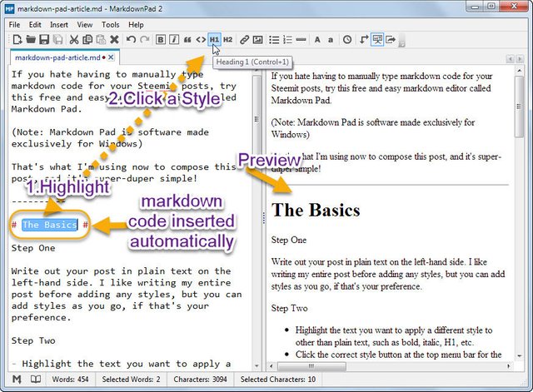The height and width of the screenshot is (392, 533).
Task: Click the open book icon in status bar
Action: tap(36, 379)
